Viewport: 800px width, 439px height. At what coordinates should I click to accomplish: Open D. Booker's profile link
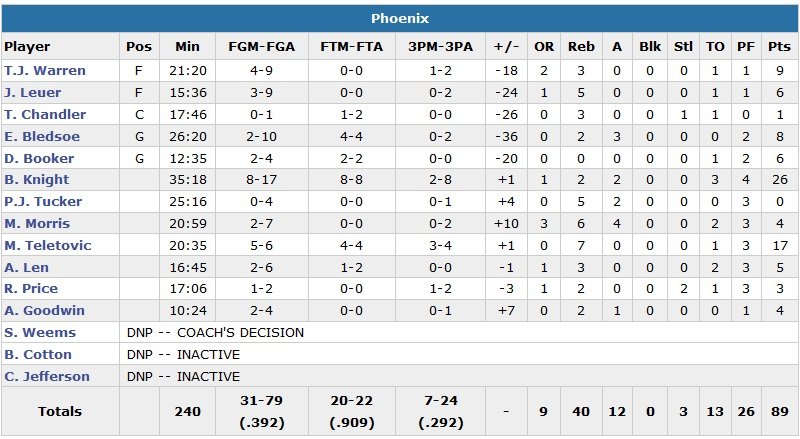click(39, 158)
